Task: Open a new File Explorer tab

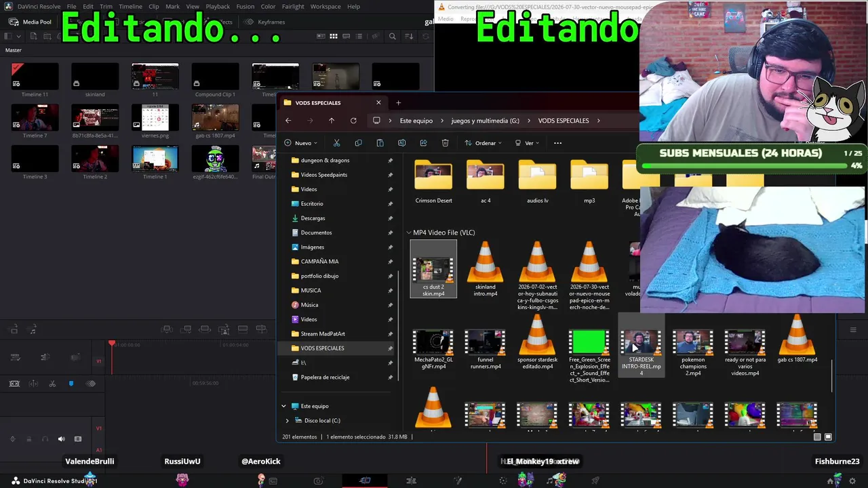Action: coord(398,103)
